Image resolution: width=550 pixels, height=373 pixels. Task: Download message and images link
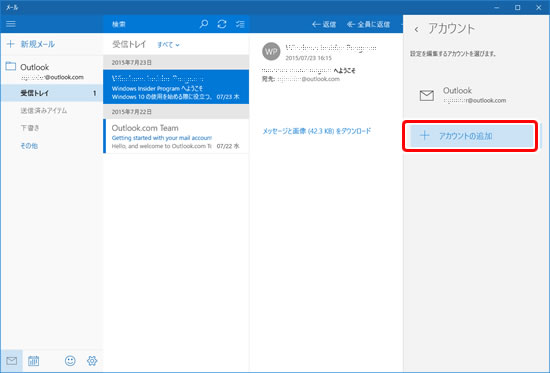317,131
